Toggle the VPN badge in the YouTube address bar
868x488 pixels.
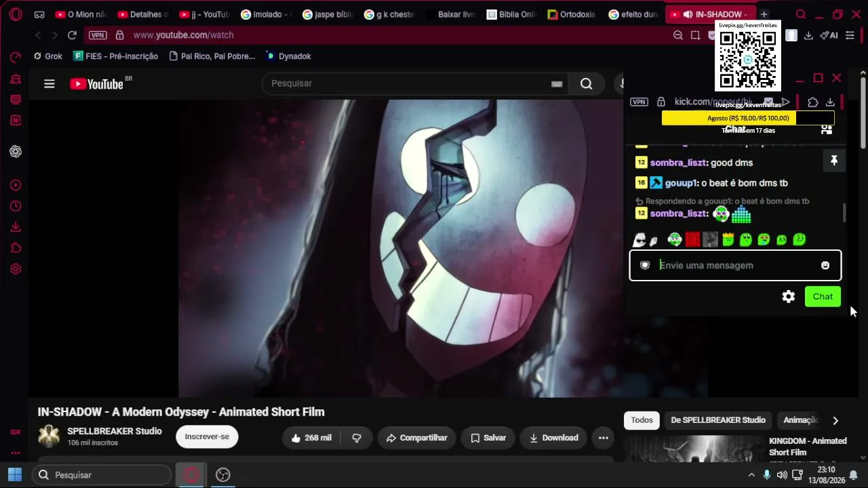point(98,35)
